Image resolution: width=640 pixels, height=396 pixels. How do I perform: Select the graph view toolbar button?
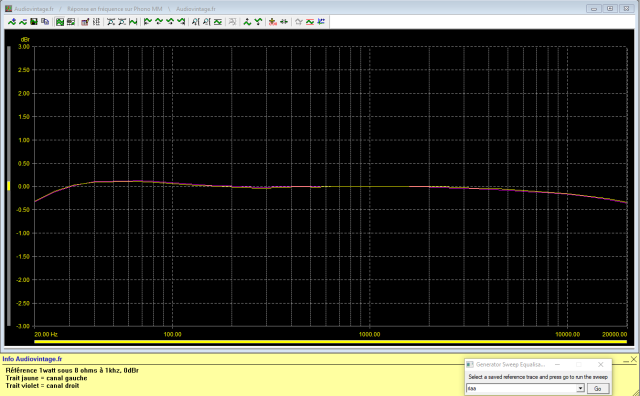[60, 22]
